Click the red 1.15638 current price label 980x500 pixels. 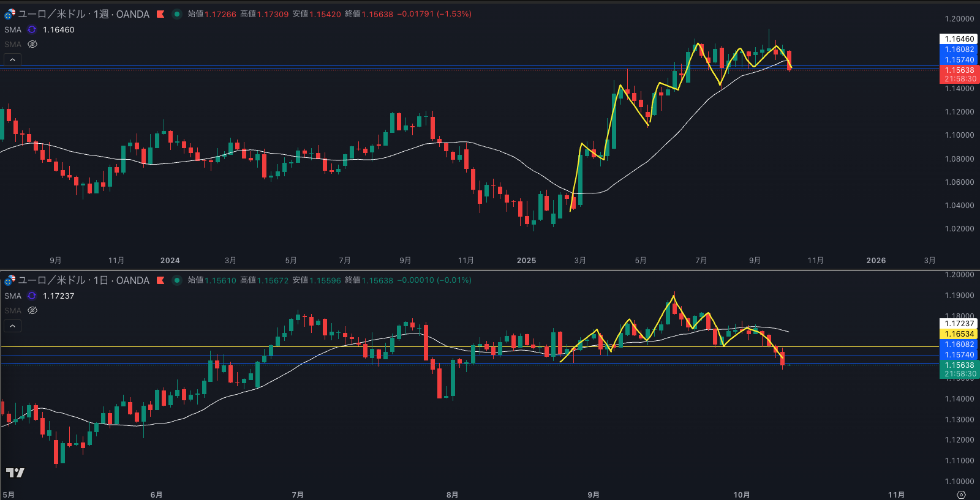coord(959,70)
